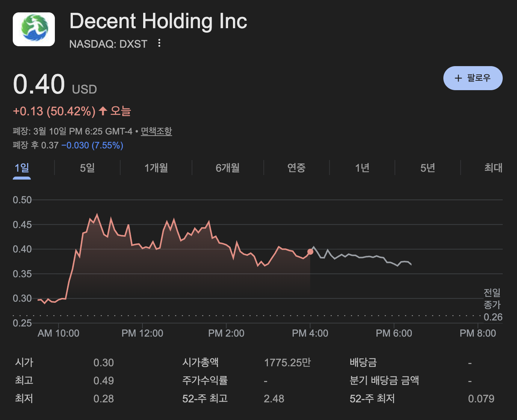Click the 배당금 label
The height and width of the screenshot is (420, 517).
point(363,363)
